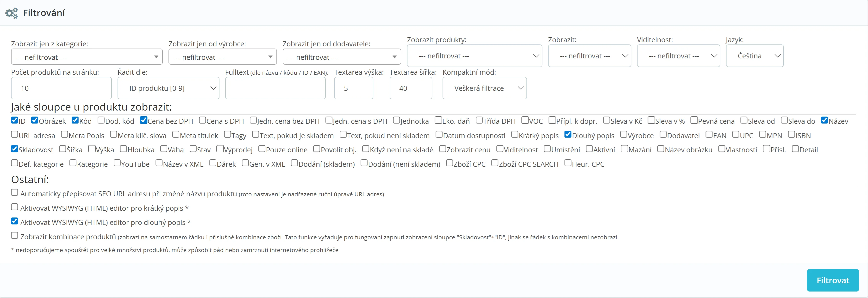Enable the Krátký popis column checkbox
Screen dimensions: 868x298
tap(515, 135)
